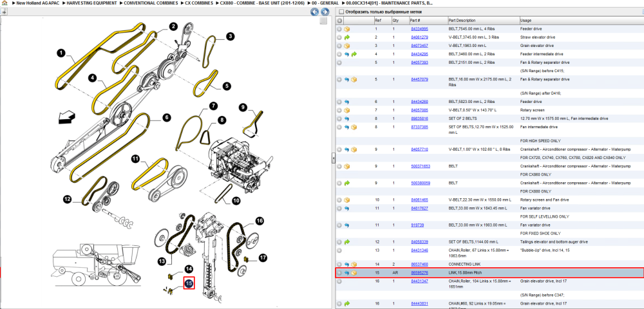
Task: Open the part number link for LINK 15.88mm Pitch
Action: [x=419, y=273]
